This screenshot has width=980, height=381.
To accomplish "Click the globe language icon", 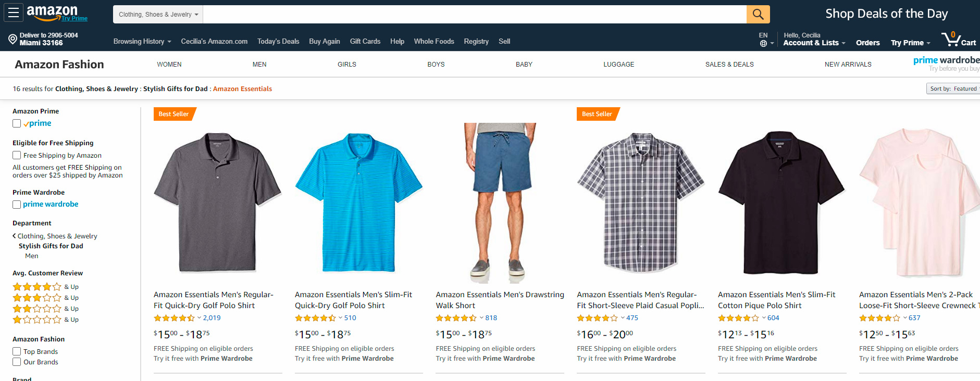I will [763, 44].
